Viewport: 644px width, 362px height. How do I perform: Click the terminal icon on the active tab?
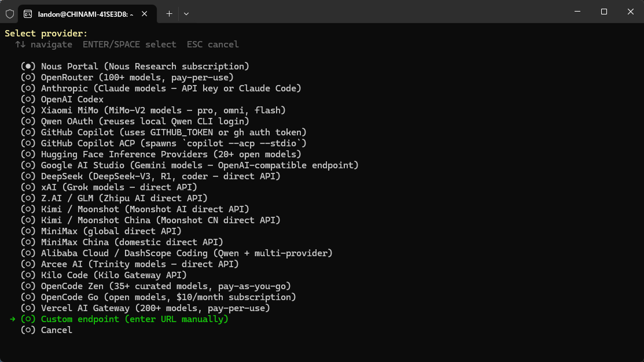coord(28,13)
